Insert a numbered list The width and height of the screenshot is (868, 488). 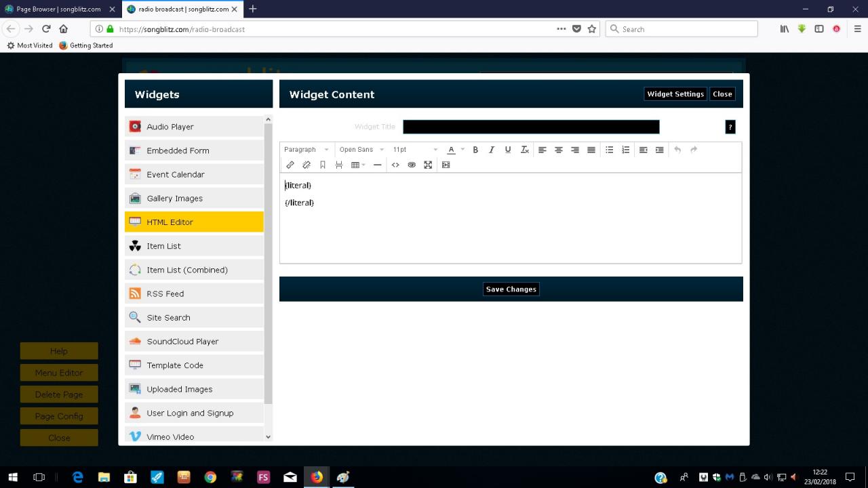(x=626, y=150)
